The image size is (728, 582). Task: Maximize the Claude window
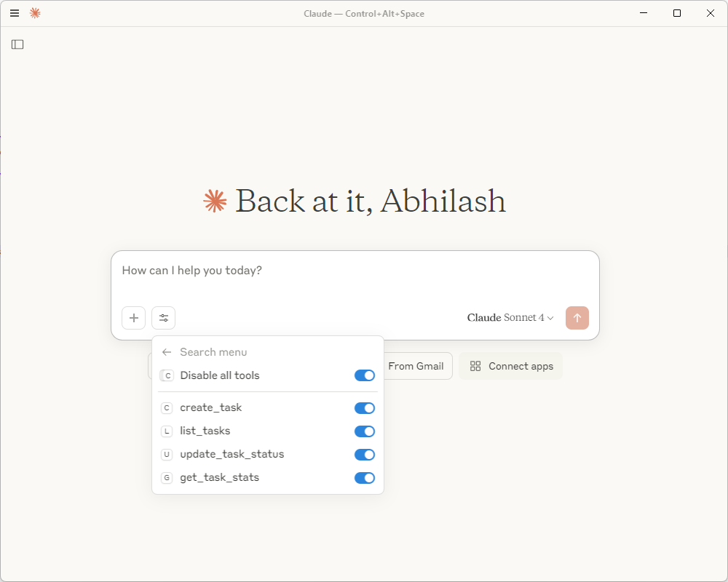tap(677, 13)
